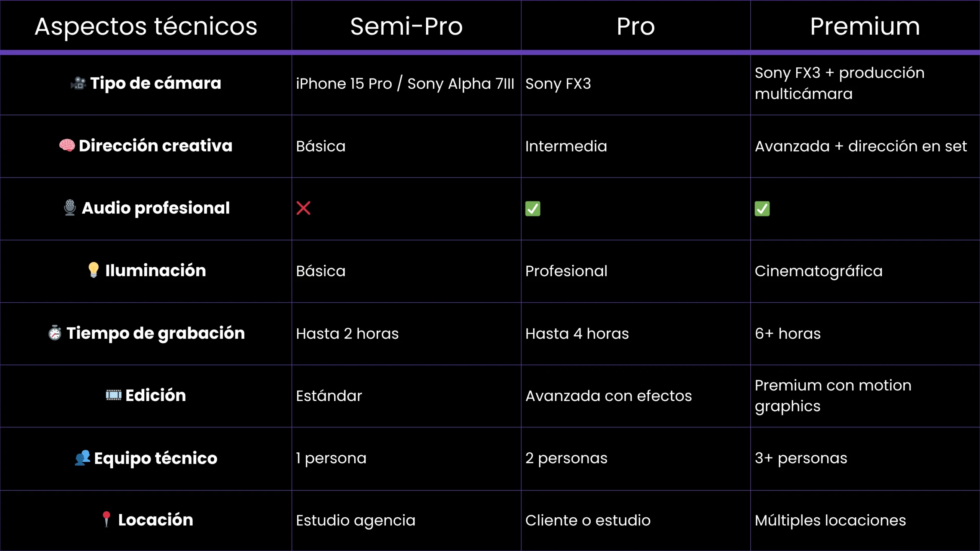
Task: Click the light bulb icon next to Iluminación
Action: click(93, 270)
